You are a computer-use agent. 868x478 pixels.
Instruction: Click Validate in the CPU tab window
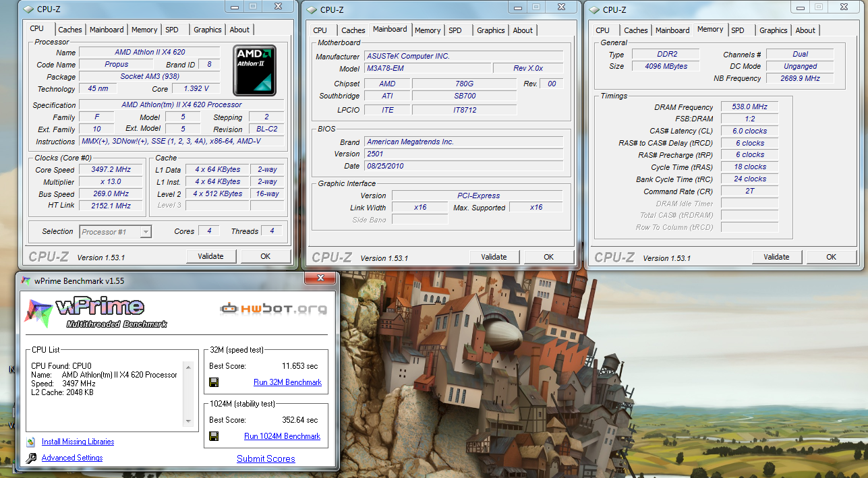point(210,256)
